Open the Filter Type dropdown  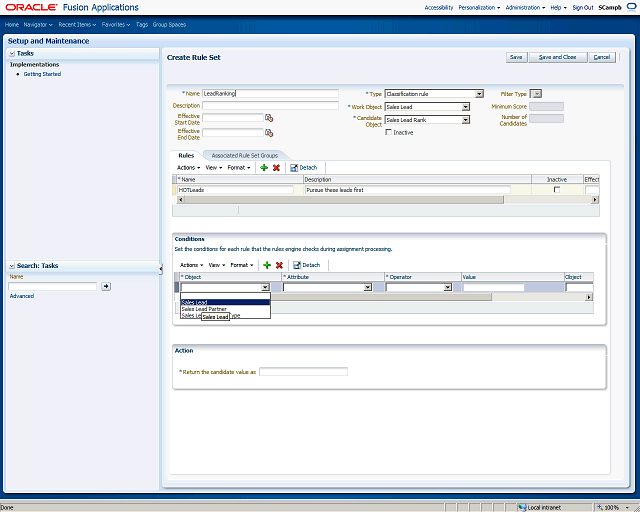pyautogui.click(x=538, y=94)
